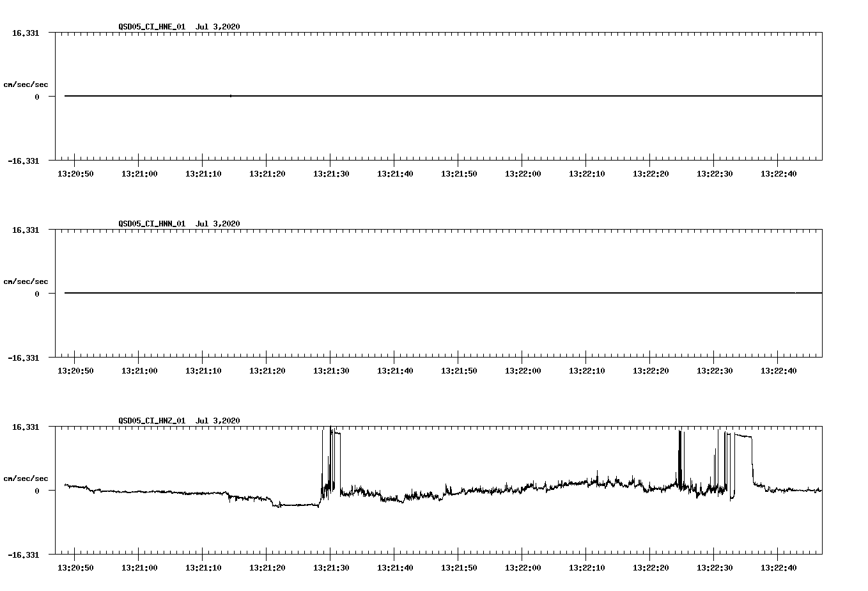Click the zero label on HNE plot axis

[x=37, y=97]
